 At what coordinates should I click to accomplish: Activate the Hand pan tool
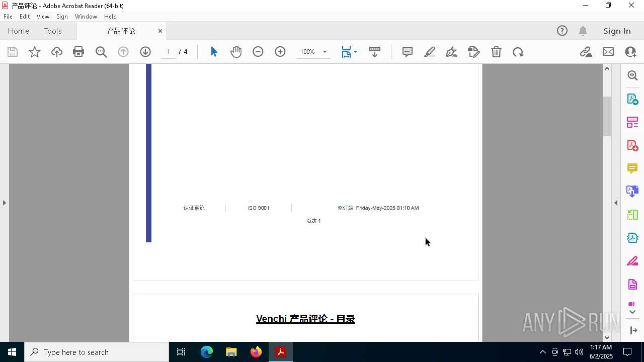(236, 52)
